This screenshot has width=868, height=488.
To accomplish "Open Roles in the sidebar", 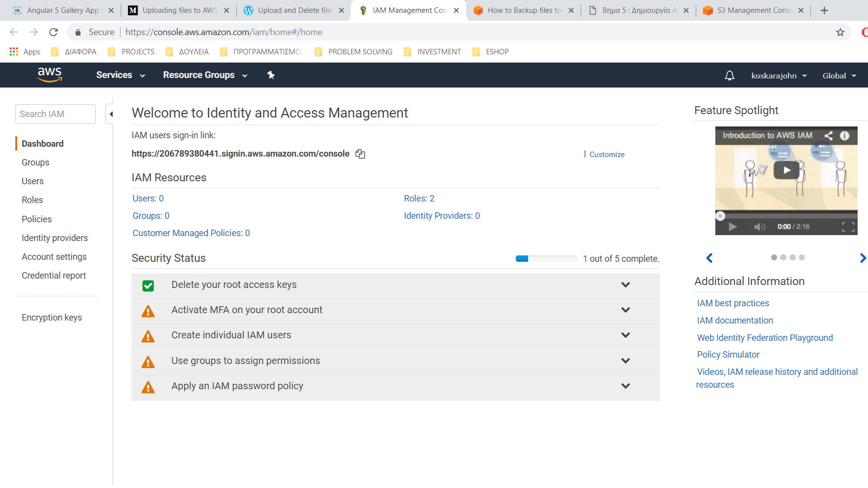I will (32, 200).
